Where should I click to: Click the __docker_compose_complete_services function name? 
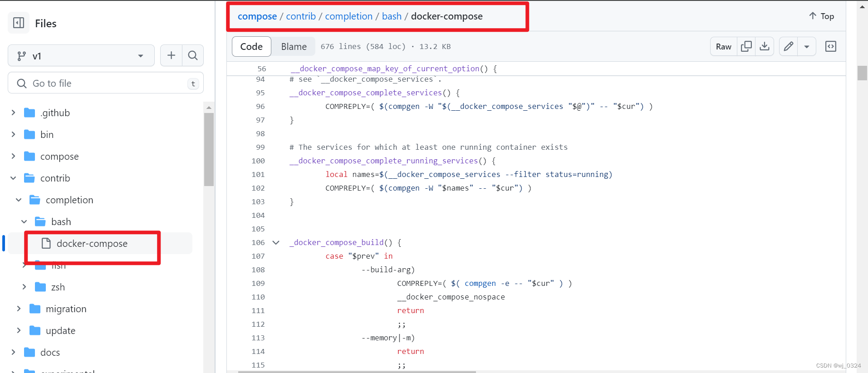(366, 93)
